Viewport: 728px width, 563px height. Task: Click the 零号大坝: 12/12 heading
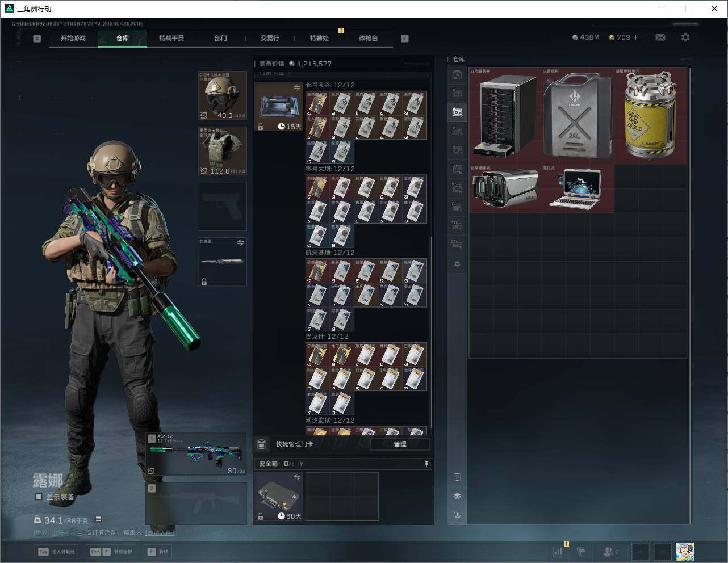pyautogui.click(x=330, y=169)
